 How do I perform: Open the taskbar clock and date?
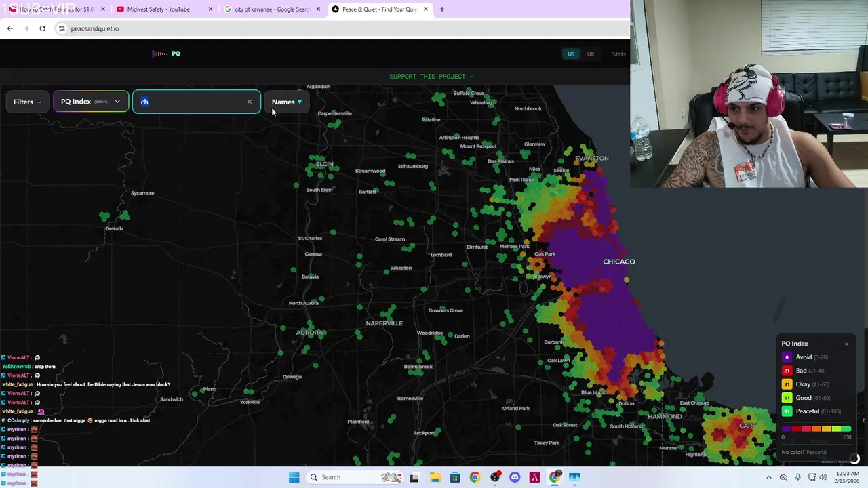(848, 477)
